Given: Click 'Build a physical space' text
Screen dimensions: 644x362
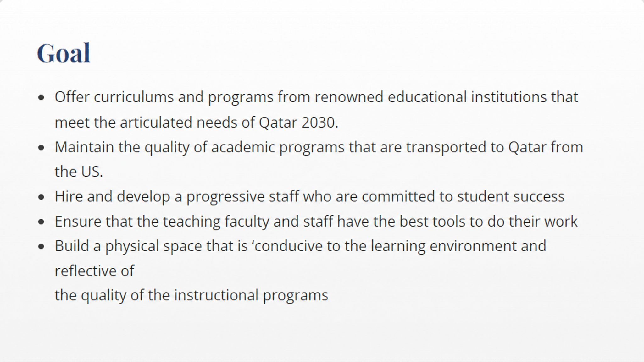Looking at the screenshot, I should (128, 246).
